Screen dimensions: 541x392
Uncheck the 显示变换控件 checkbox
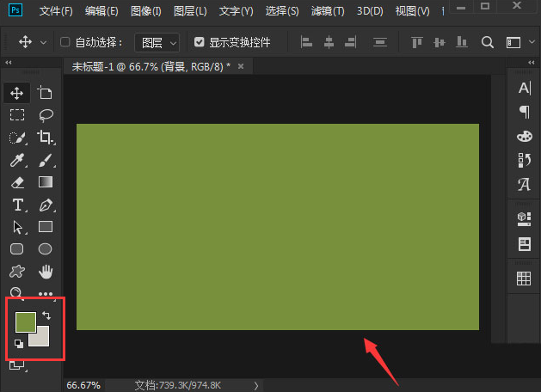pyautogui.click(x=200, y=42)
